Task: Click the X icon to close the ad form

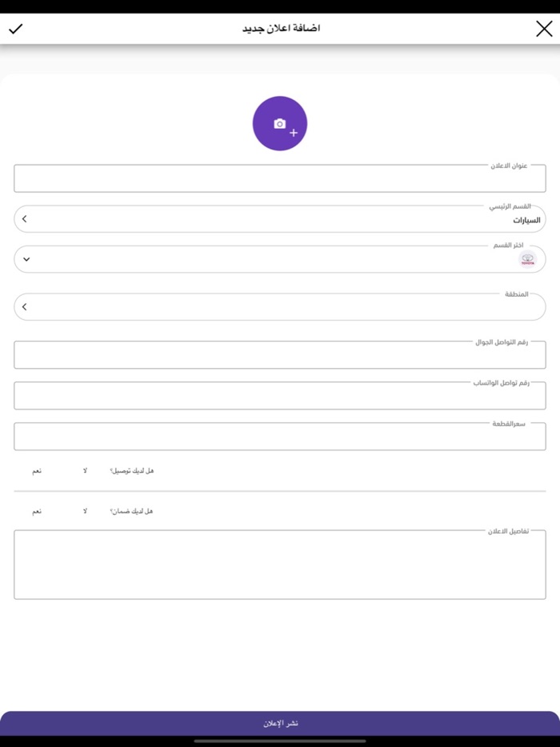Action: [x=544, y=28]
